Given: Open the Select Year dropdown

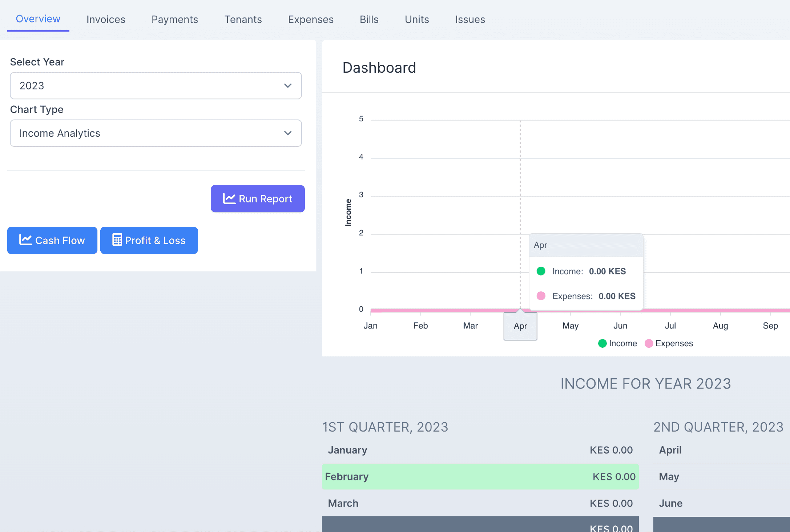Looking at the screenshot, I should click(x=156, y=86).
